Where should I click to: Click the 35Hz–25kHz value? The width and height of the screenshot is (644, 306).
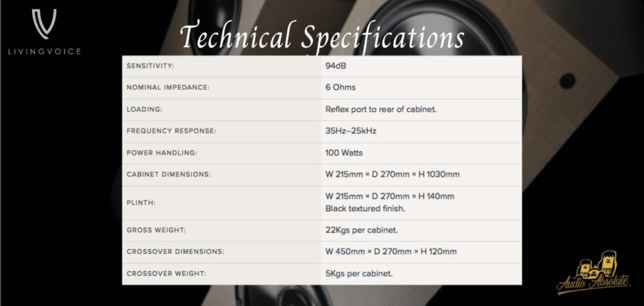pos(351,131)
